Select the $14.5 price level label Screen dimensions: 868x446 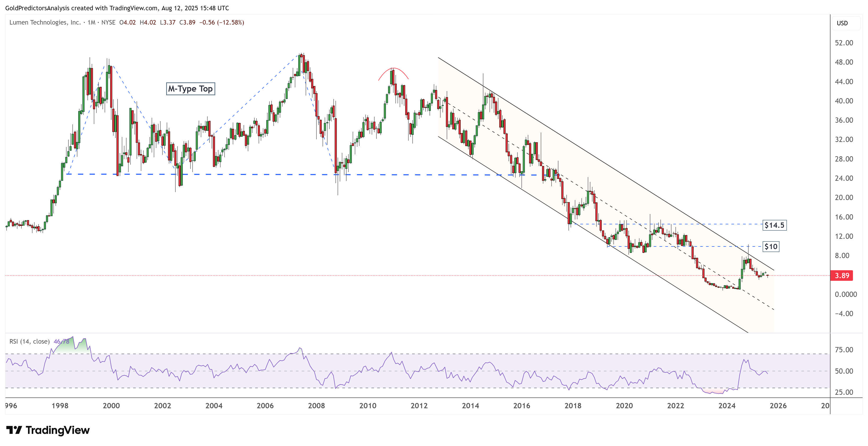[x=774, y=225]
